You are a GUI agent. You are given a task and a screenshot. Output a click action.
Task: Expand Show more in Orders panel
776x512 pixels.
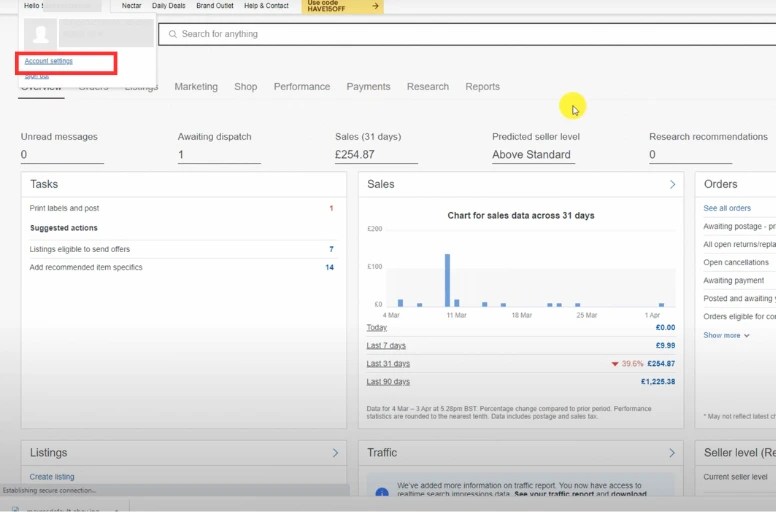(726, 335)
